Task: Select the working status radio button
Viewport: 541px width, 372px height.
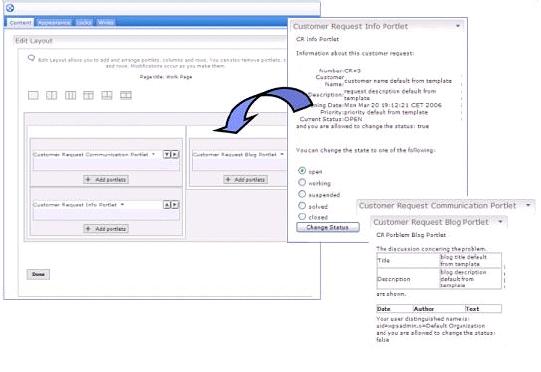Action: click(x=302, y=182)
